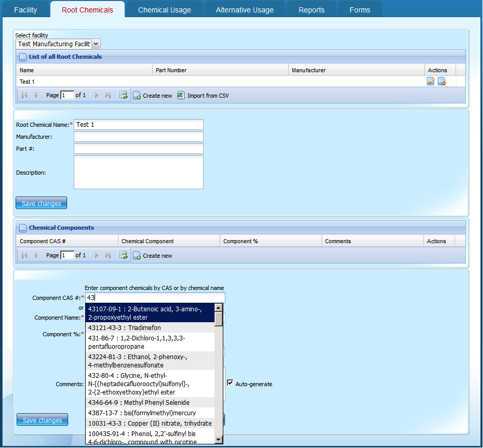
Task: Click Save changes under the Description field
Action: click(x=42, y=203)
